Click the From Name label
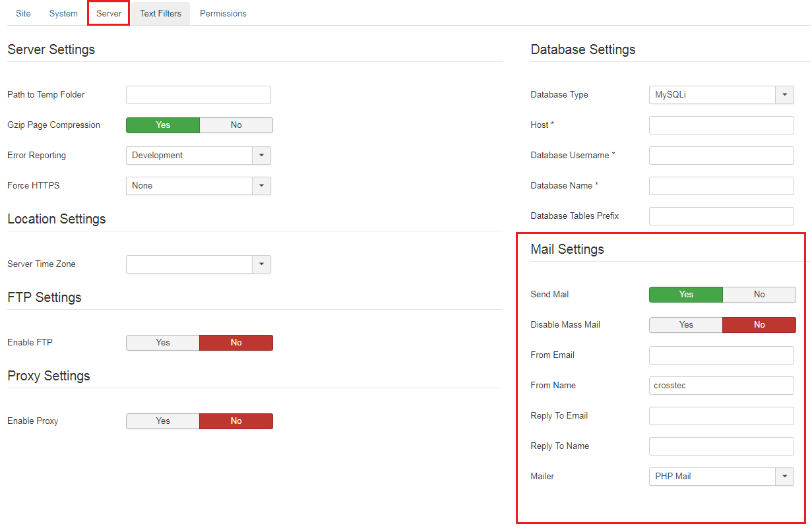812x530 pixels. pos(553,386)
